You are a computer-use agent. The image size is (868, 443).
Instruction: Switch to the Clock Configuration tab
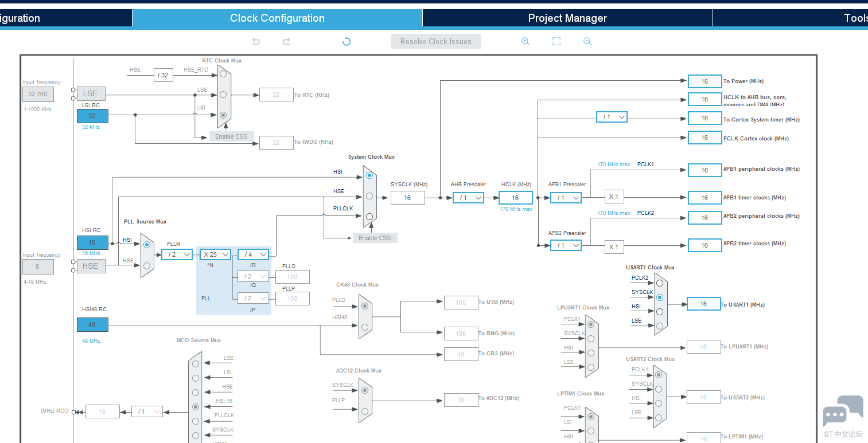tap(277, 18)
